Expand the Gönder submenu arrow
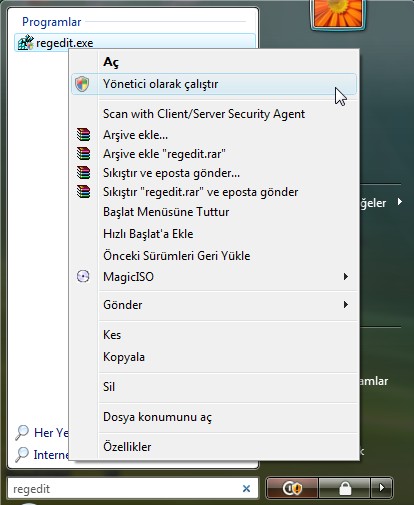The width and height of the screenshot is (414, 505). [346, 304]
